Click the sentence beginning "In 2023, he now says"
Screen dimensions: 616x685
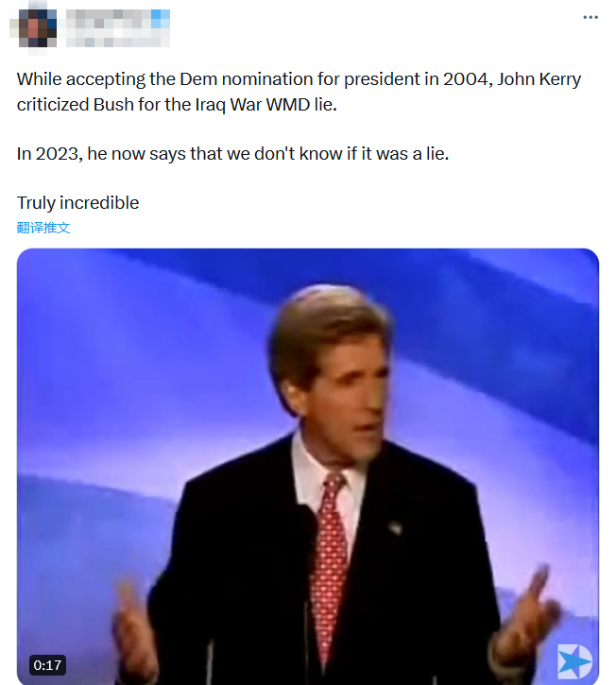[232, 153]
